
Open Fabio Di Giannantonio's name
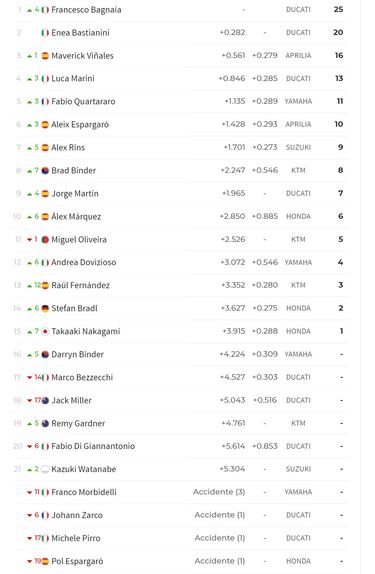(93, 446)
